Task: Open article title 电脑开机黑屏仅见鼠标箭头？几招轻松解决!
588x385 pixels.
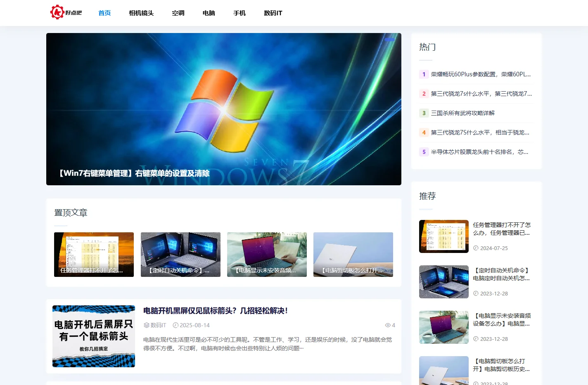Action: (216, 311)
